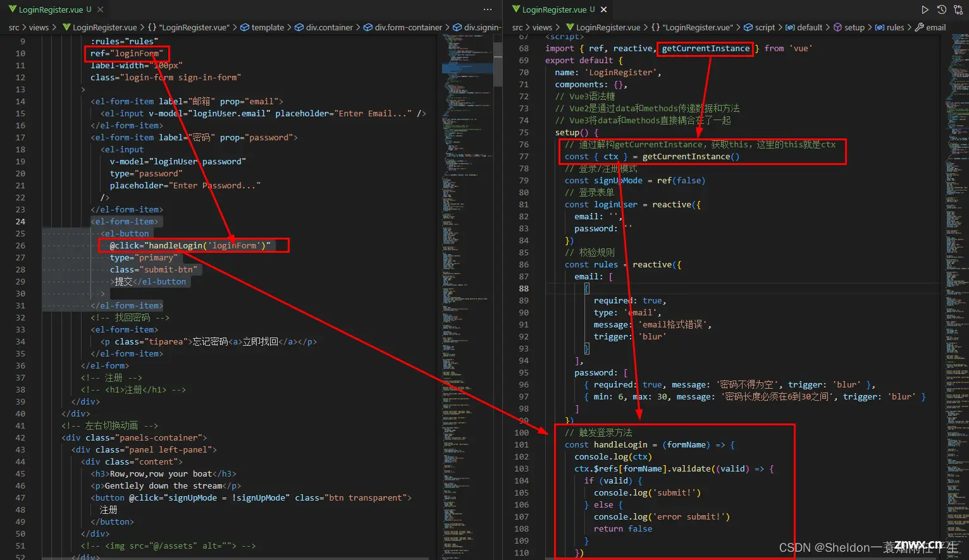This screenshot has height=560, width=969.
Task: Open right breadcrumb '{} "LoginRegister.vue"' symbol
Action: click(x=693, y=27)
